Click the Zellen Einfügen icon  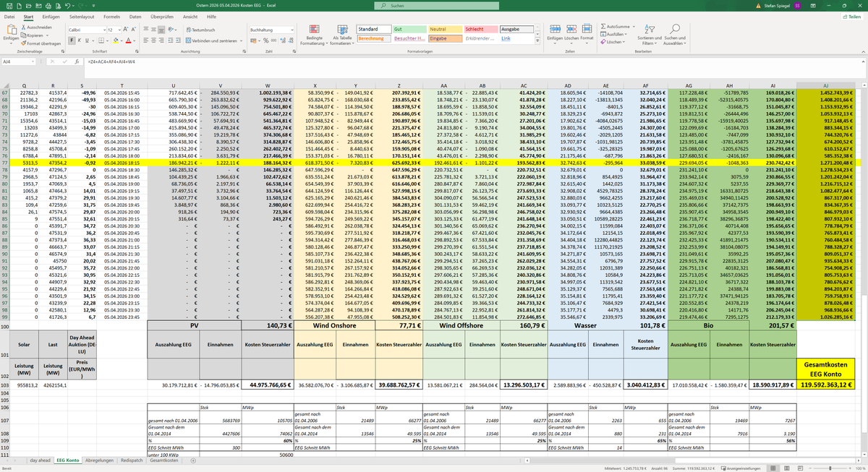pyautogui.click(x=554, y=29)
